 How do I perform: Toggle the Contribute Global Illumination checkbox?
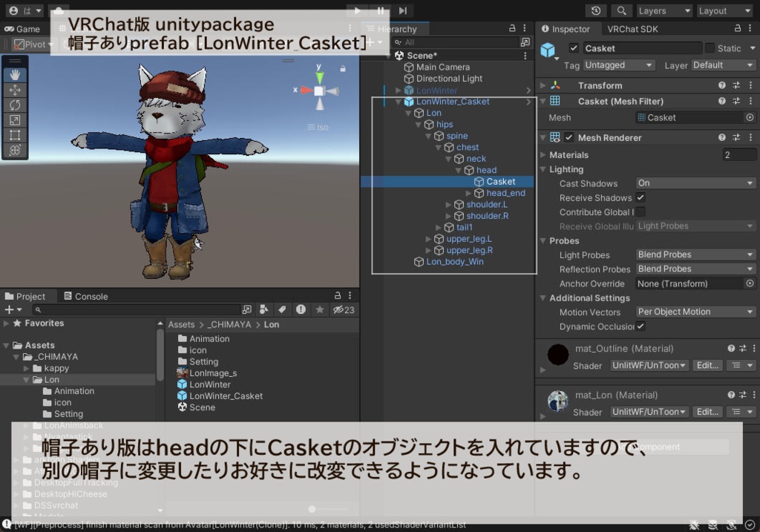click(x=641, y=211)
